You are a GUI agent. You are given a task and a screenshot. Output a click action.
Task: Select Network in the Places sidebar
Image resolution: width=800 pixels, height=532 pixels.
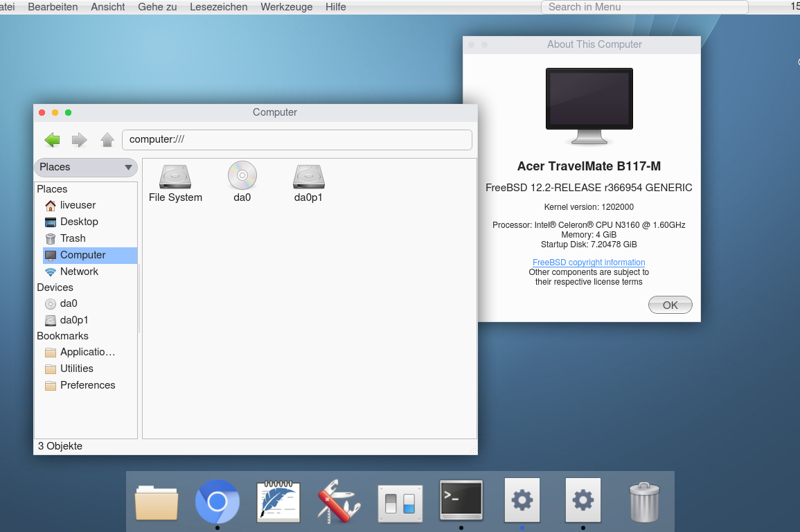pos(79,272)
